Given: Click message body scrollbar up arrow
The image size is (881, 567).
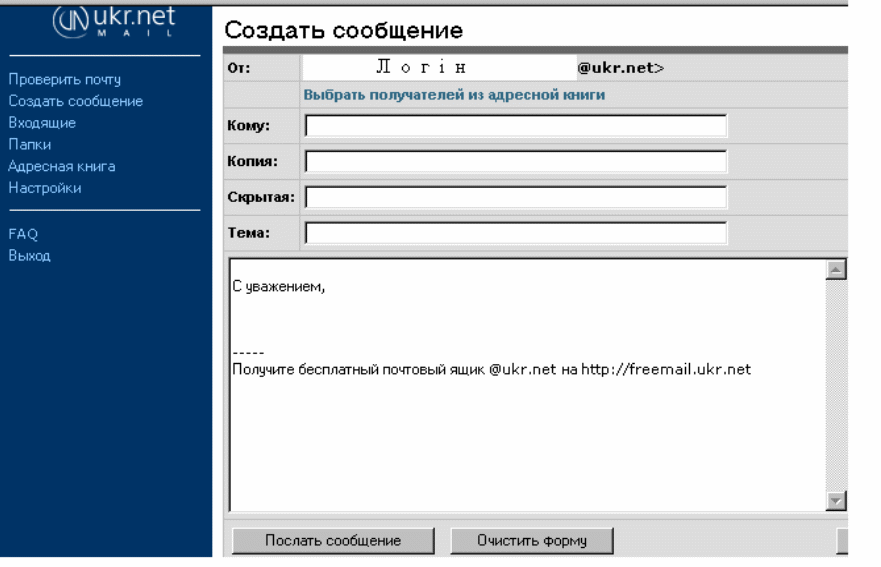Looking at the screenshot, I should click(x=836, y=270).
